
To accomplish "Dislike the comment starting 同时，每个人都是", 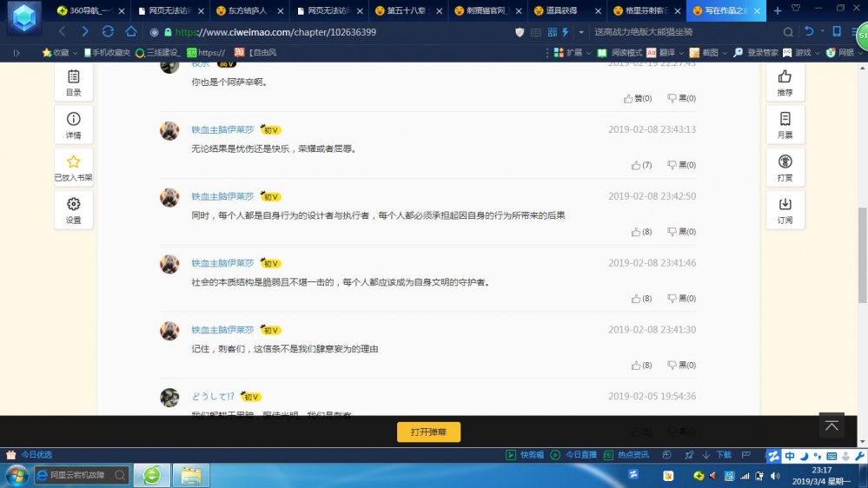I will click(681, 232).
